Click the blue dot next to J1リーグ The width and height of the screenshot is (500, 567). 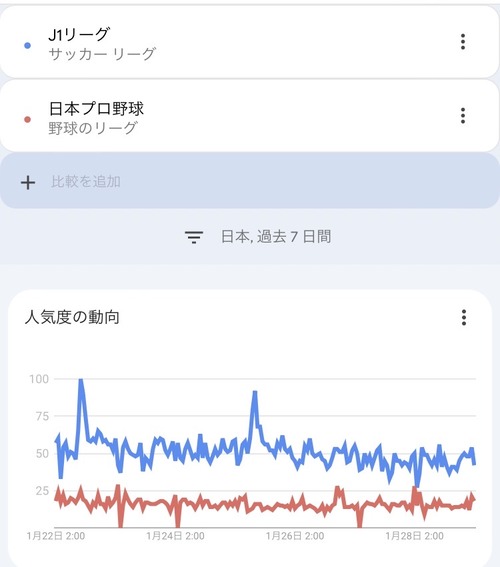[27, 46]
